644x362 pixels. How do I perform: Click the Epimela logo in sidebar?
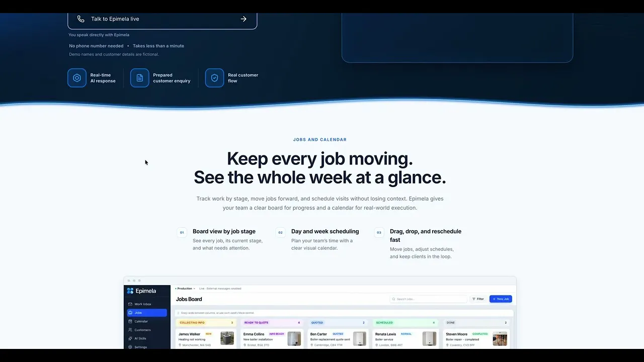tap(141, 291)
